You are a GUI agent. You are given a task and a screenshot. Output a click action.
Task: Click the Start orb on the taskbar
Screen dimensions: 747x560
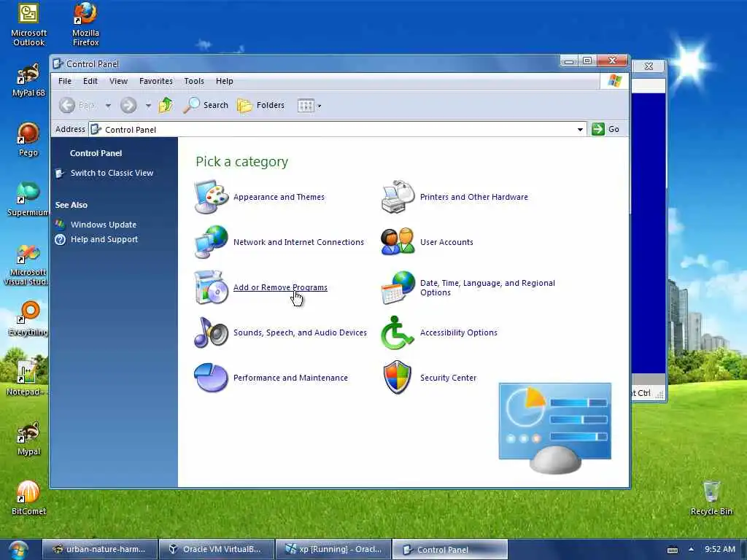[x=18, y=550]
